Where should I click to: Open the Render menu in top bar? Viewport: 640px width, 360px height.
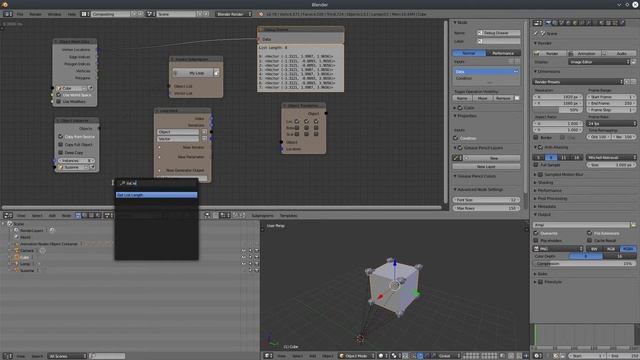click(35, 14)
